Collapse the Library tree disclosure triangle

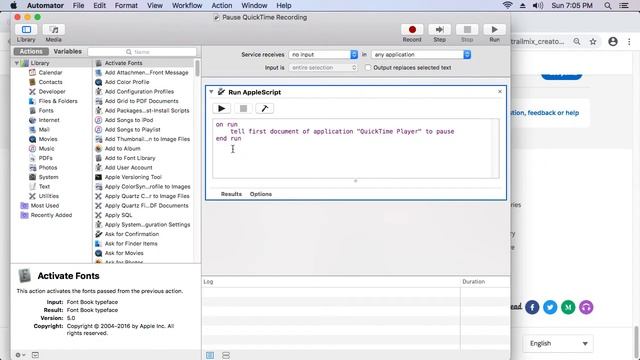coord(16,63)
